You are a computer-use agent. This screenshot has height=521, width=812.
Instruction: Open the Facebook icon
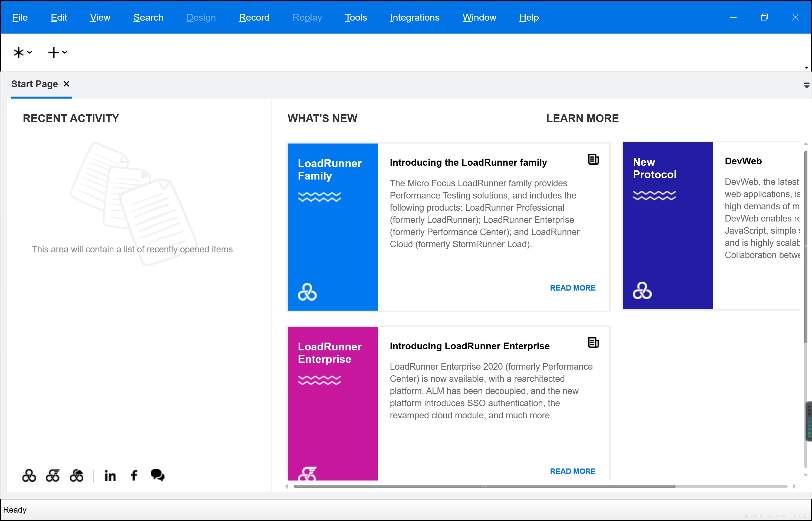tap(134, 475)
